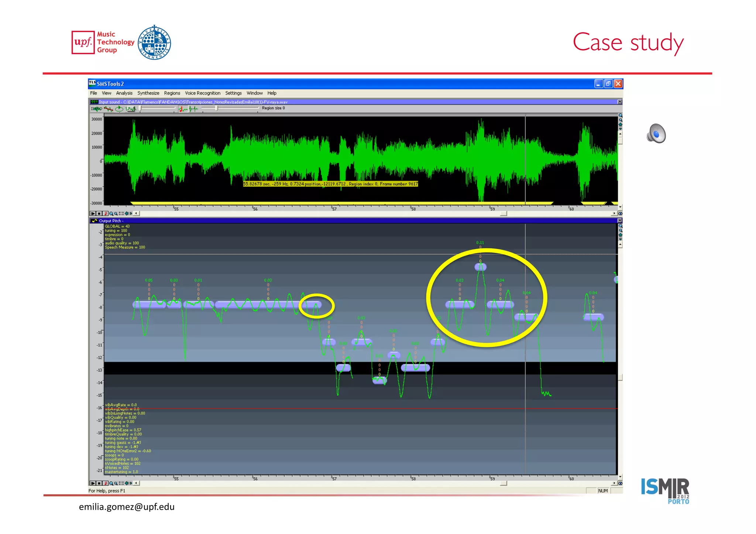Select the red note pitch icon in input toolbar
This screenshot has width=756, height=534.
[x=183, y=108]
